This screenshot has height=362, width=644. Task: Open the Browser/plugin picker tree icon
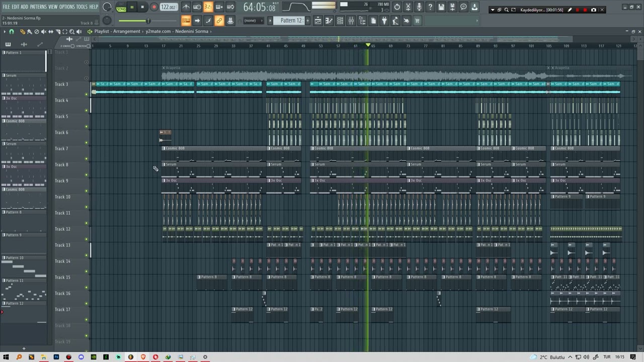362,21
